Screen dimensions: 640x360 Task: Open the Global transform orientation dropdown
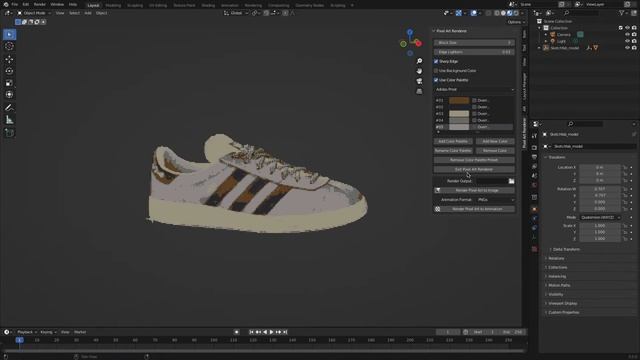tap(236, 13)
